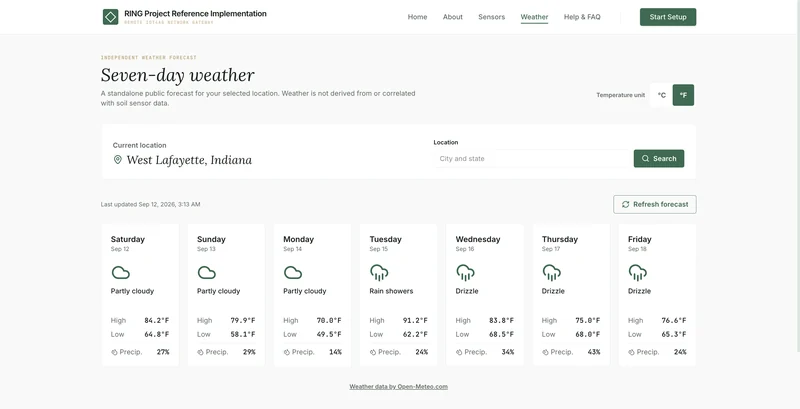Click the Thursday drizzle icon
Image resolution: width=800 pixels, height=409 pixels.
[552, 272]
